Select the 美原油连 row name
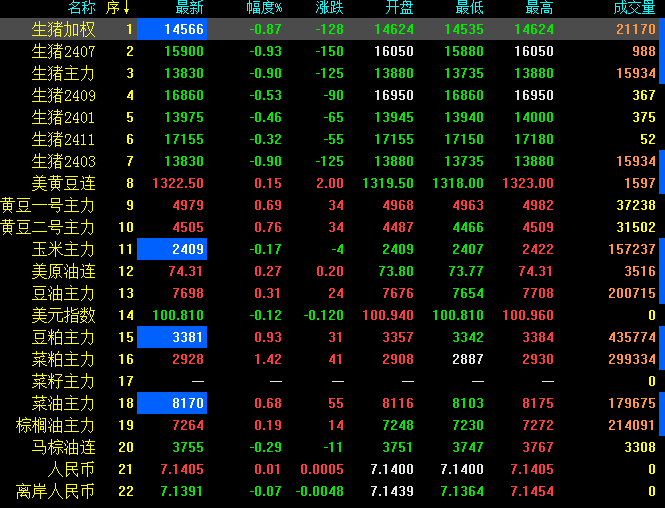This screenshot has height=508, width=665. coord(64,272)
